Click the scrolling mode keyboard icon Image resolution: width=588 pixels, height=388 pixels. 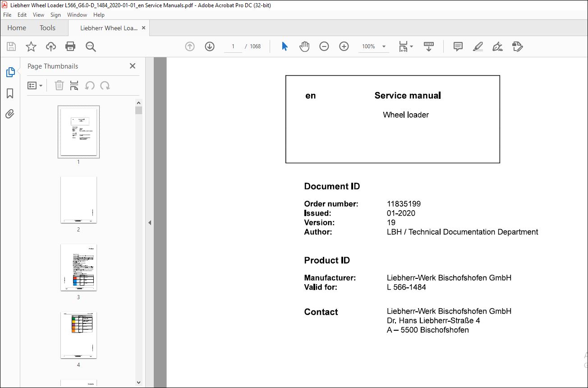[x=429, y=46]
